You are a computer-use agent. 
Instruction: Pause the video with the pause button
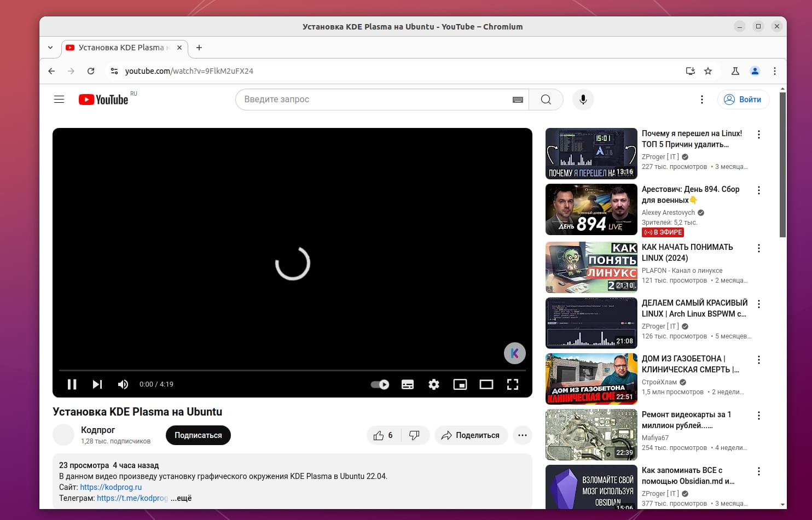(x=72, y=384)
